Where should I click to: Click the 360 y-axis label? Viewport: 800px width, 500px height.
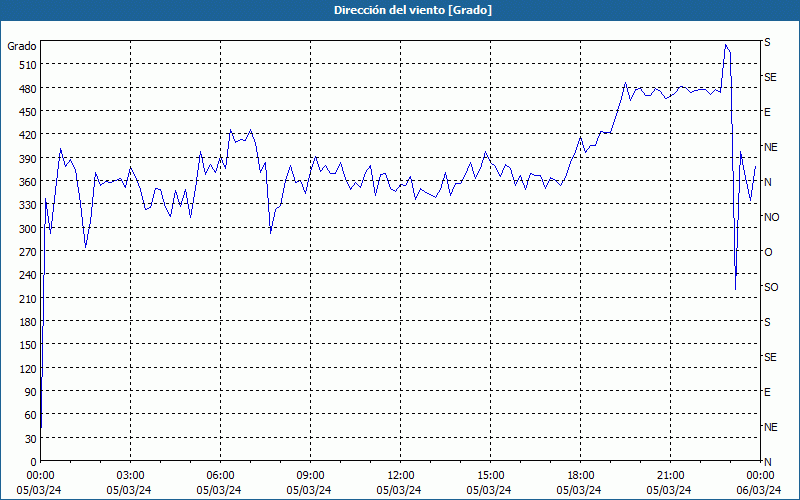(28, 182)
